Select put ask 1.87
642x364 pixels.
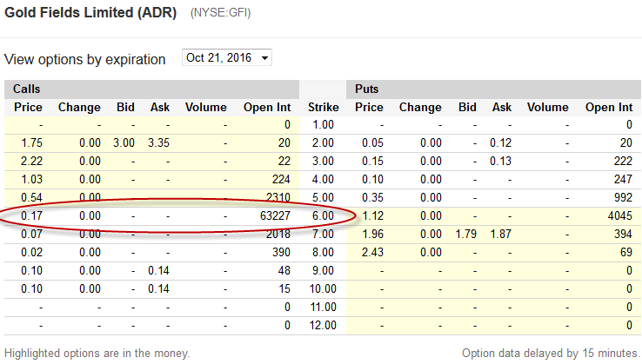click(500, 234)
